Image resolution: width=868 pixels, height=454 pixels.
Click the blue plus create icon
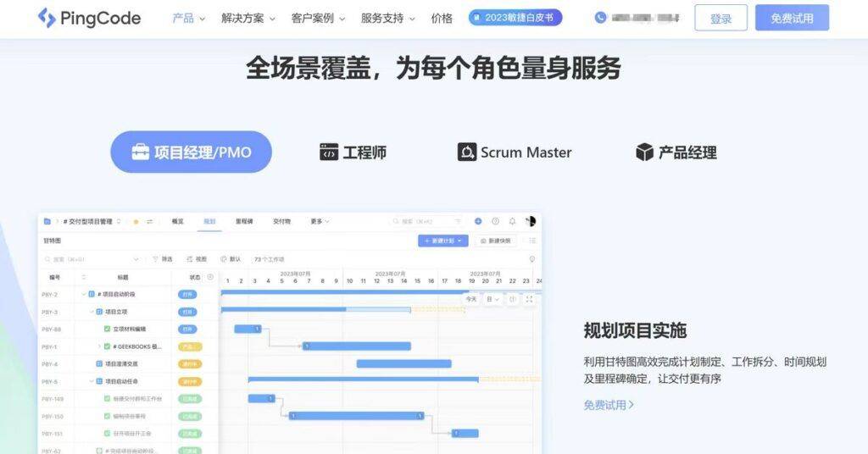(x=478, y=221)
